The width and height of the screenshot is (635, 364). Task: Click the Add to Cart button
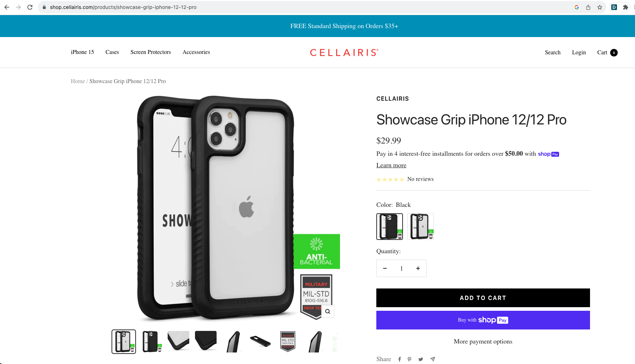click(x=483, y=298)
